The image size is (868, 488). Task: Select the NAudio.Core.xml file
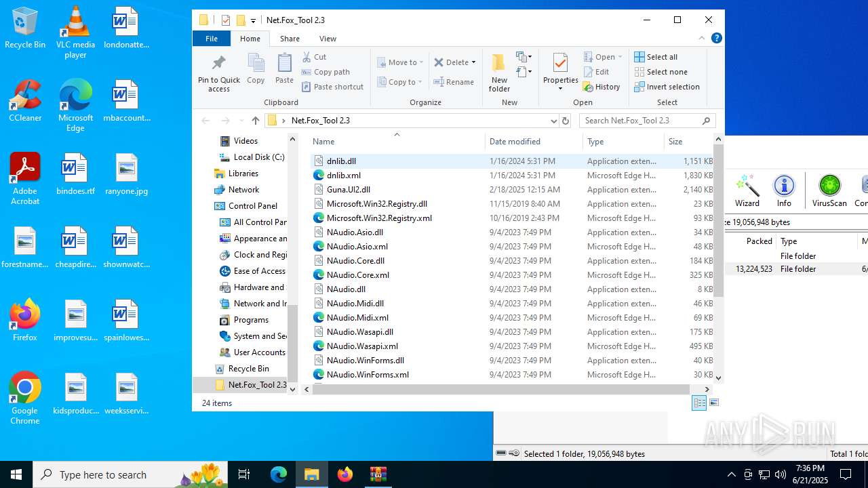click(357, 275)
